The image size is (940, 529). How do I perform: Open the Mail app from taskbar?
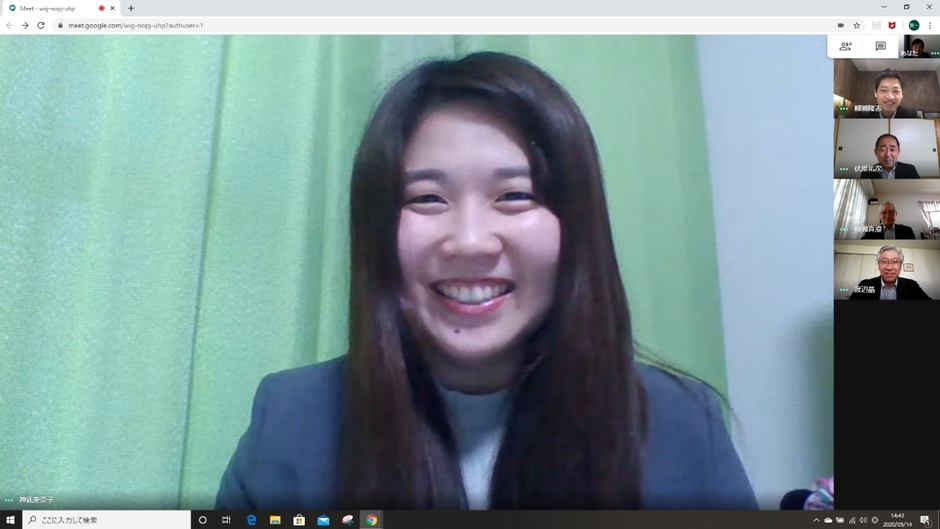pyautogui.click(x=323, y=520)
